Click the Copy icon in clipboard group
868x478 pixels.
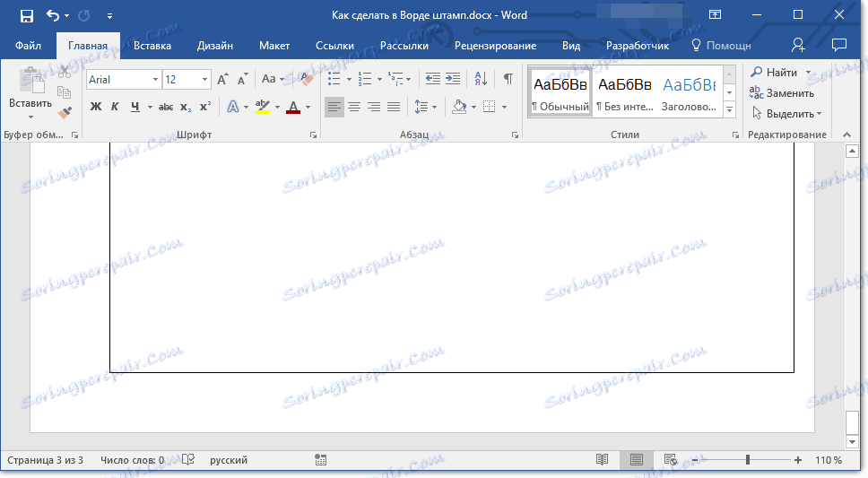65,92
